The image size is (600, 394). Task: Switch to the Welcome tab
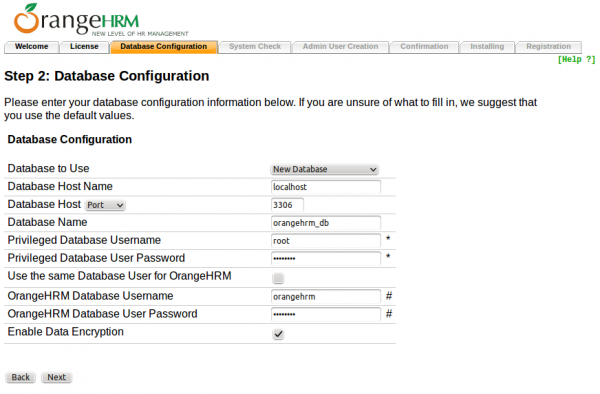(x=31, y=47)
